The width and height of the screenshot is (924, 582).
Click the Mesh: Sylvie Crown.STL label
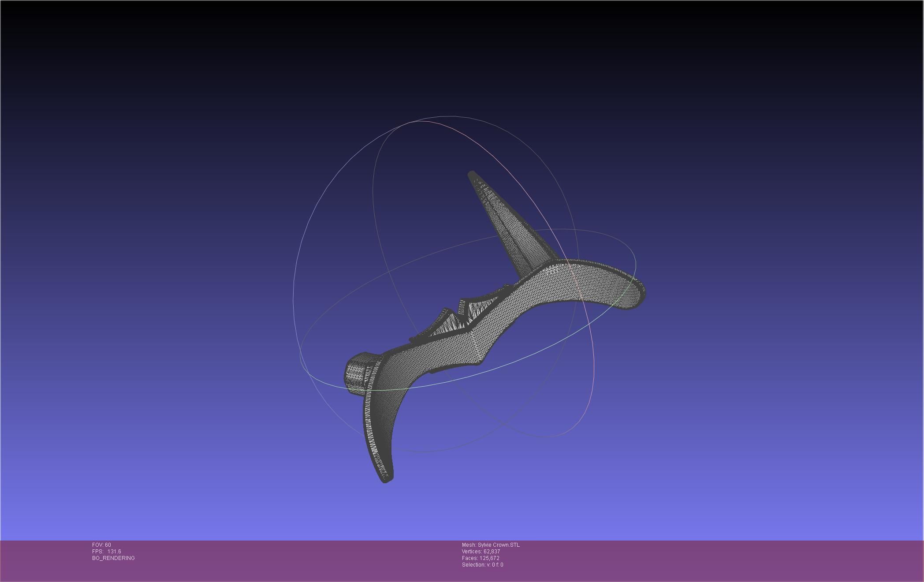491,545
